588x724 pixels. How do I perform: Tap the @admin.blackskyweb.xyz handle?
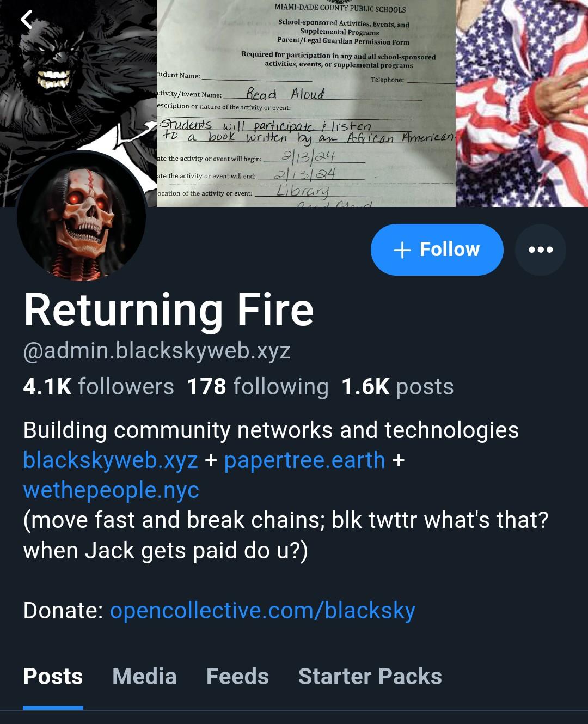pos(157,351)
